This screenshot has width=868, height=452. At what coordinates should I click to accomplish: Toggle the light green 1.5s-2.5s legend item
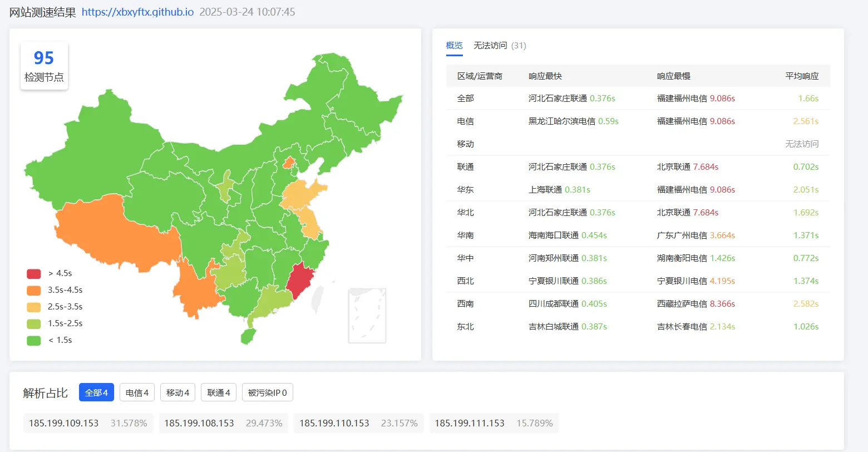pos(34,323)
